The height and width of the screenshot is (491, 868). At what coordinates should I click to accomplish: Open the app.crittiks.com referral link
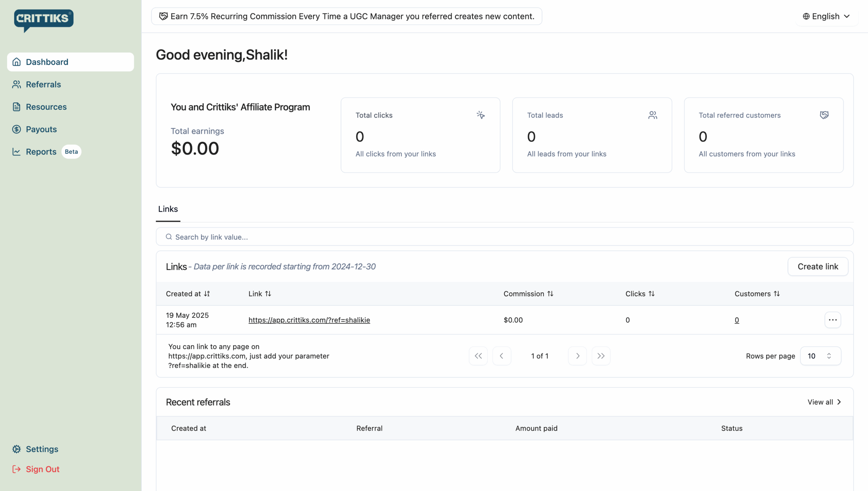click(x=309, y=320)
